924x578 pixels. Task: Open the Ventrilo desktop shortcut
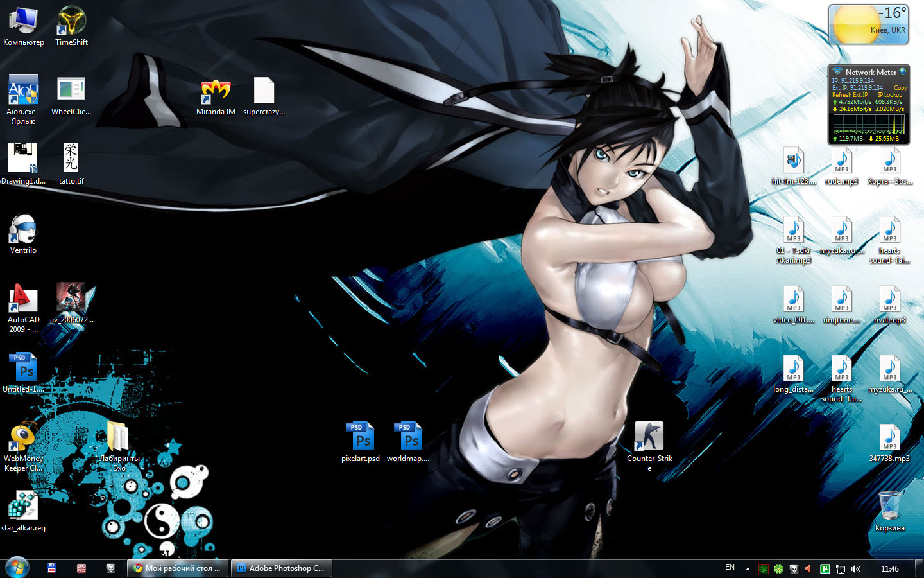point(23,229)
